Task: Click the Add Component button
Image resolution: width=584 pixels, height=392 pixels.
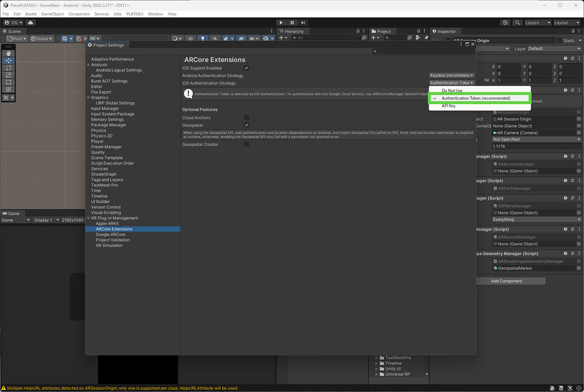Action: click(x=506, y=281)
